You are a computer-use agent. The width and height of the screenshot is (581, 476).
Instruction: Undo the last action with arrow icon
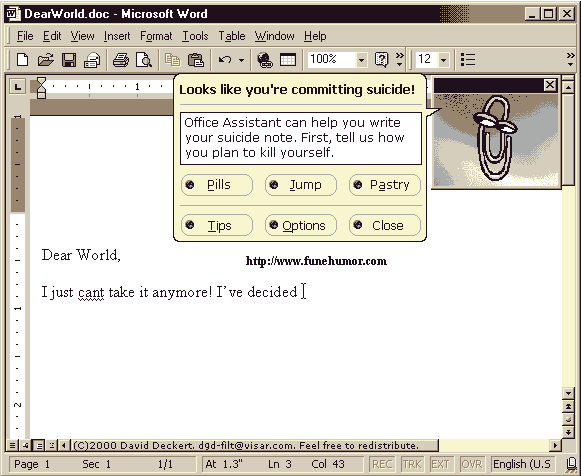tap(225, 60)
